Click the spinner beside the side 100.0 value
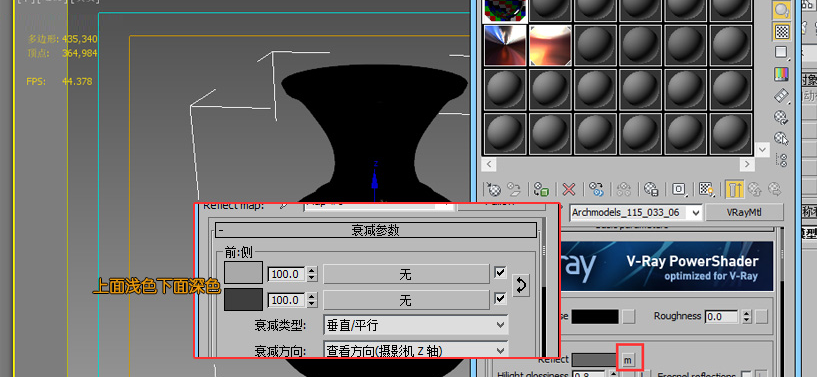Viewport: 817px width, 377px height. click(x=312, y=300)
